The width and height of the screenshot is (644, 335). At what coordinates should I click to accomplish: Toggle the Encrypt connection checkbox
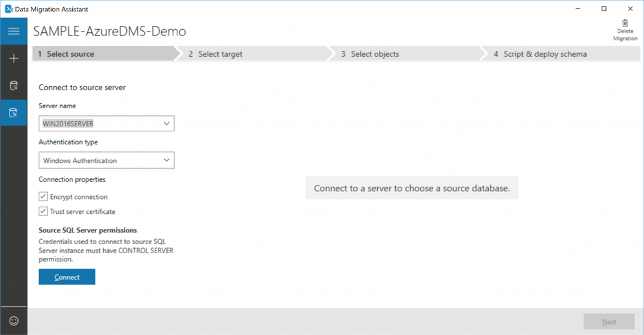(x=43, y=196)
